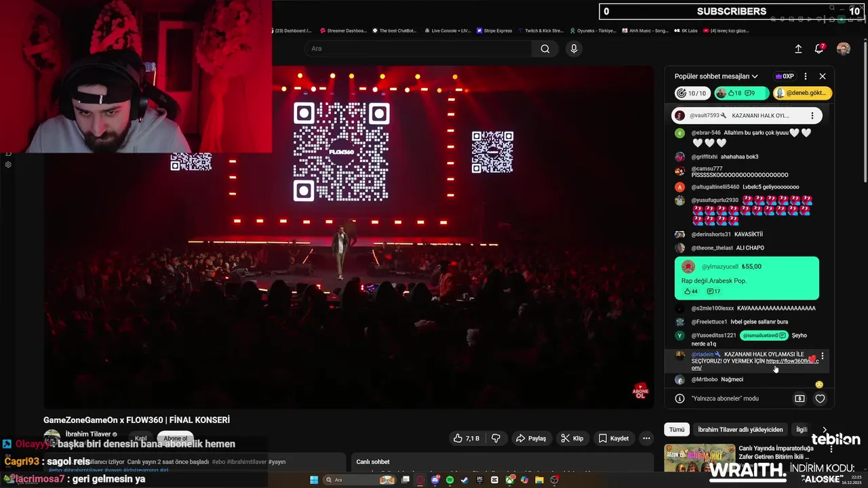Open Discord from the taskbar

tap(435, 480)
